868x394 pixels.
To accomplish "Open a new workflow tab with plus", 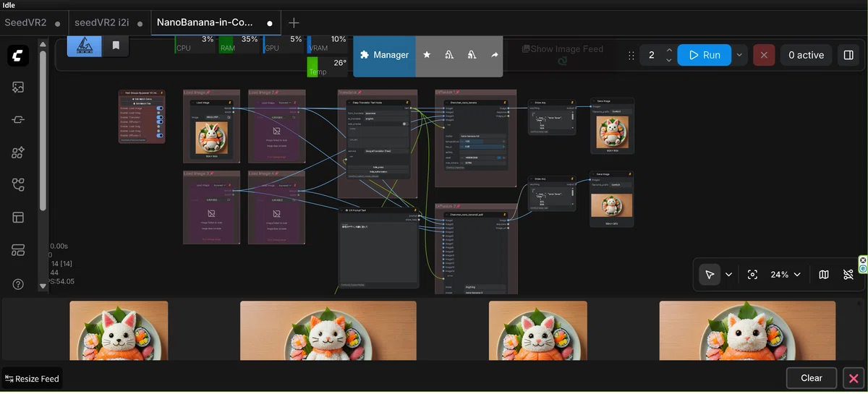I will coord(294,22).
